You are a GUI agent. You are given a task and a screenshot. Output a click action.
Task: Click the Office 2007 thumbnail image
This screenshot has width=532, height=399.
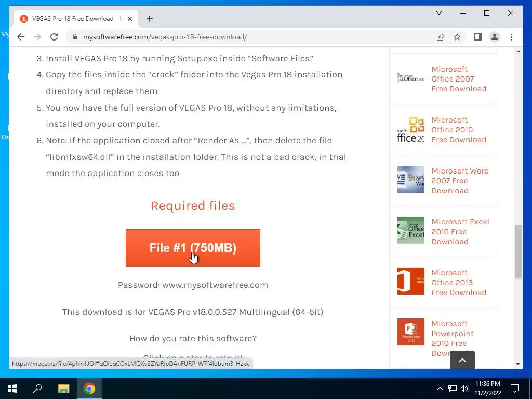(x=410, y=77)
